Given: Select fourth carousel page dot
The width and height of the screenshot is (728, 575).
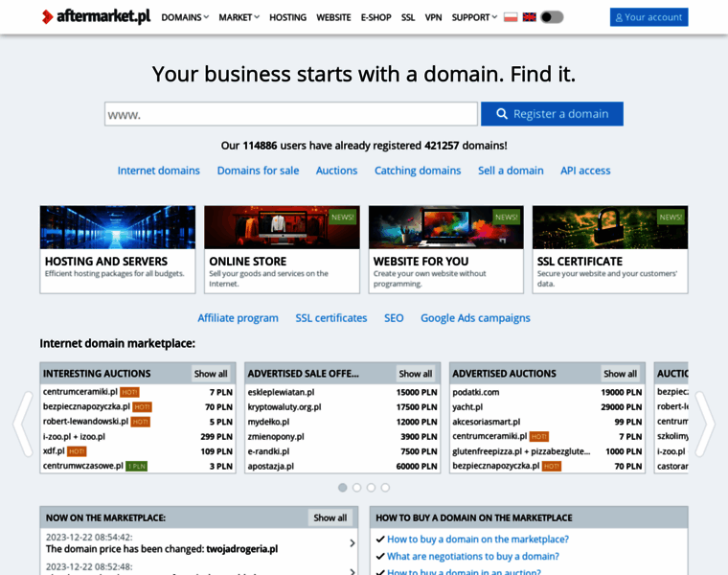Looking at the screenshot, I should (x=385, y=488).
